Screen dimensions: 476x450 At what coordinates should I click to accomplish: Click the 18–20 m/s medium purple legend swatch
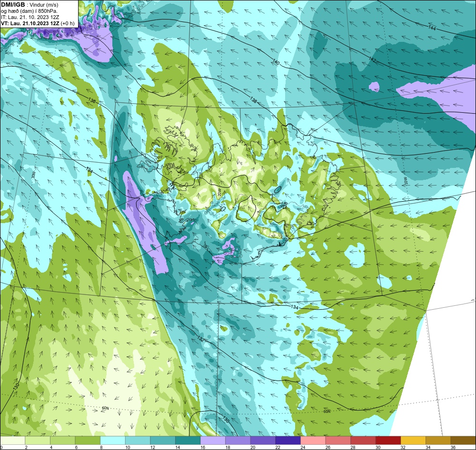[x=238, y=440]
